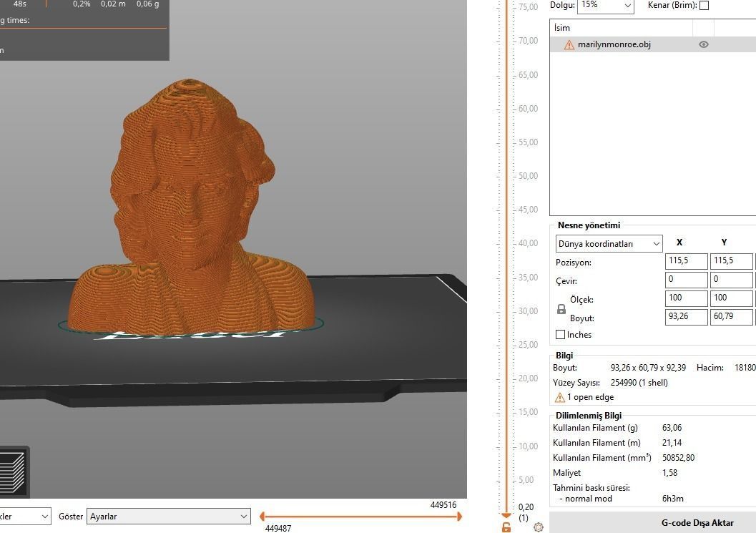Open the Dünya koordinatları dropdown
This screenshot has width=756, height=533.
coord(609,243)
